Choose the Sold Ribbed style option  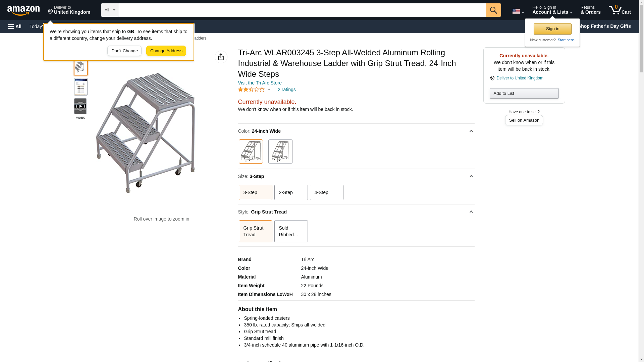pos(291,231)
